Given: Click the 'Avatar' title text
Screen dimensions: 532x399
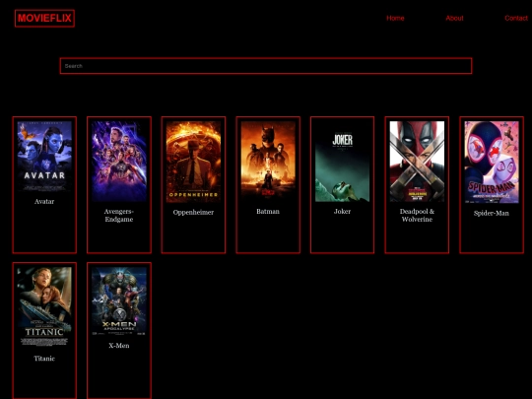Looking at the screenshot, I should pyautogui.click(x=44, y=202).
